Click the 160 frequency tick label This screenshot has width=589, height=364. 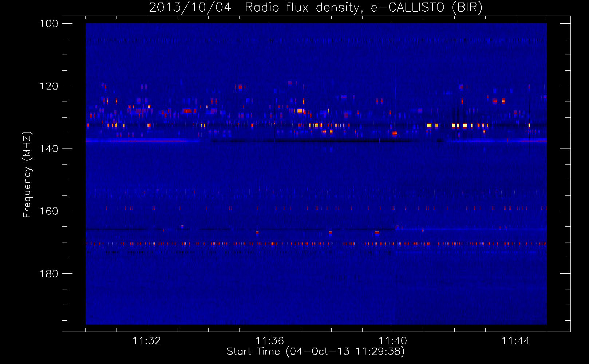[49, 211]
